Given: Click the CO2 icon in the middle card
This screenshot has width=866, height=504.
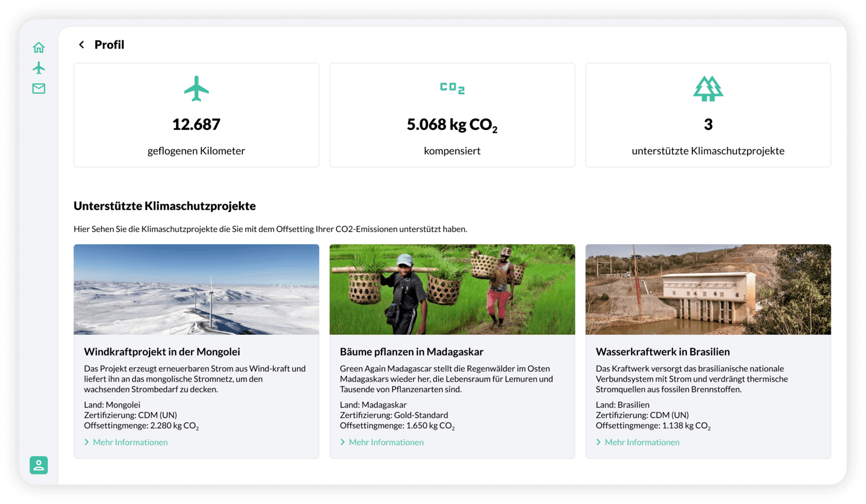Looking at the screenshot, I should pos(452,88).
